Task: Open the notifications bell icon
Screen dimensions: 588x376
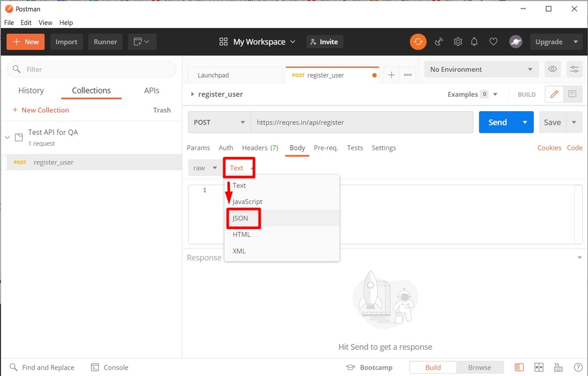Action: (x=476, y=42)
